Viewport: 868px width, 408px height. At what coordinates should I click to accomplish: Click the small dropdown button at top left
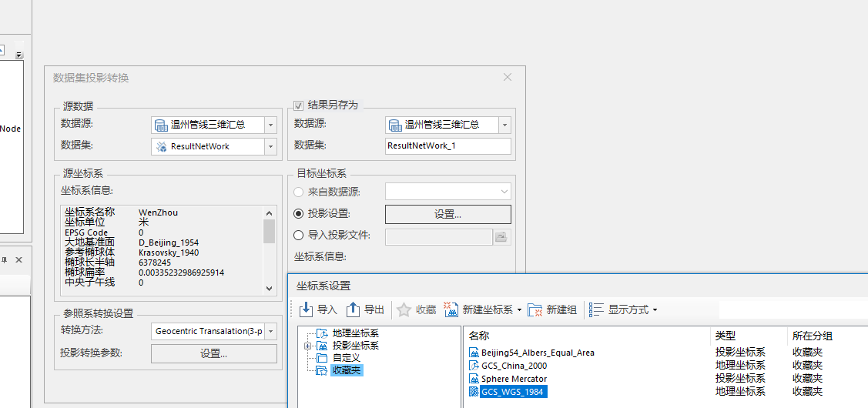(x=18, y=55)
